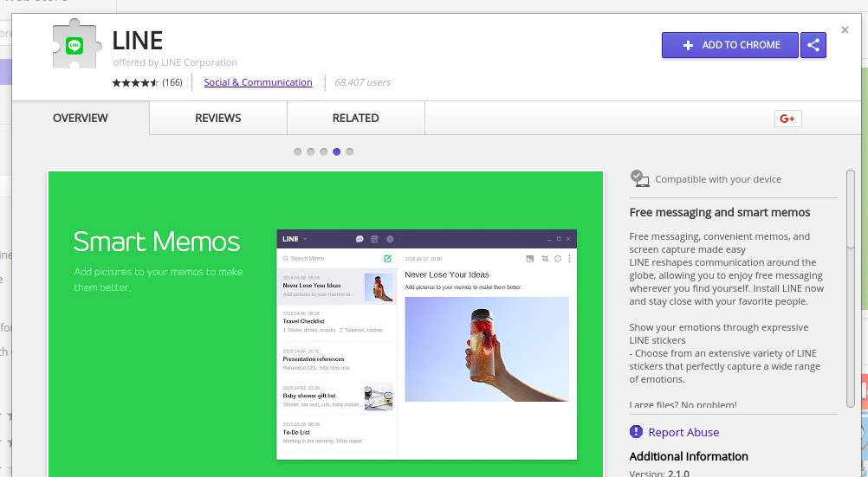Click the Smart Memos screenshot image
The image size is (868, 477).
(326, 324)
